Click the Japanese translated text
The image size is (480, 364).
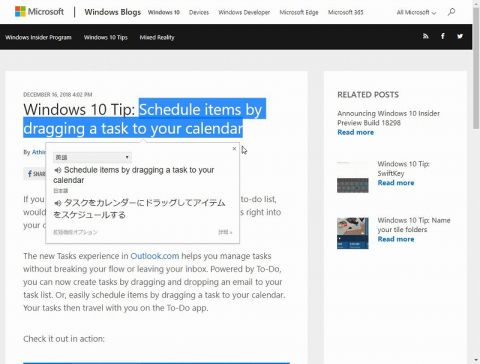click(140, 208)
